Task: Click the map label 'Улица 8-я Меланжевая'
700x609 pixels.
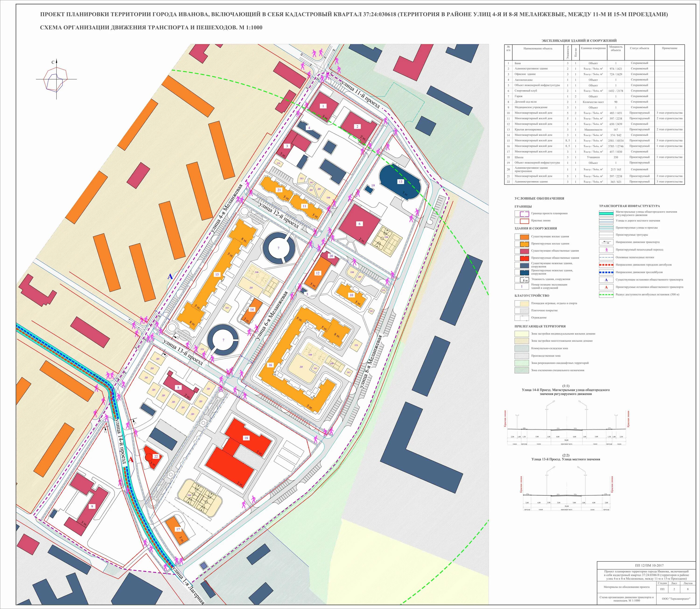Action: tap(371, 362)
